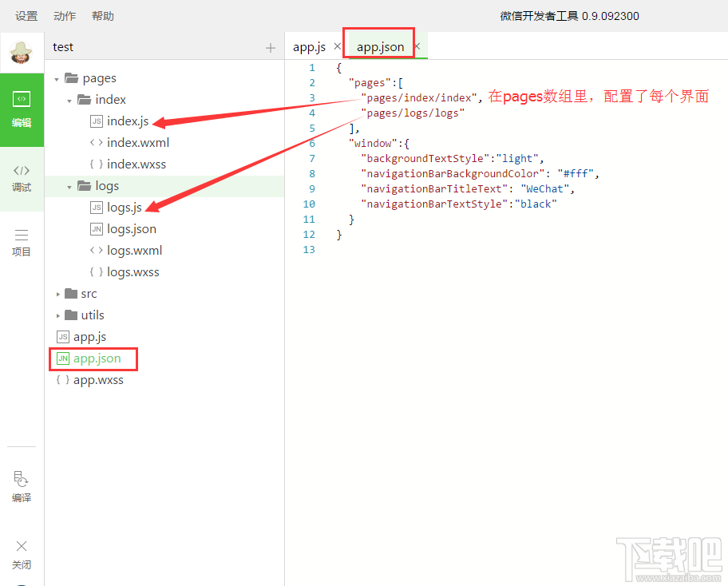Viewport: 728px width, 586px height.
Task: Click the logs folder icon
Action: [x=84, y=186]
